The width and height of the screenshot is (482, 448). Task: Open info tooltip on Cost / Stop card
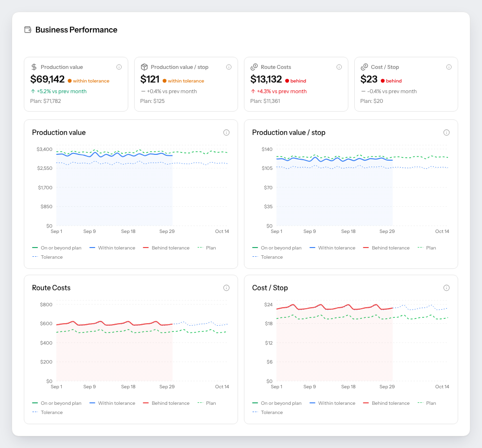tap(449, 67)
